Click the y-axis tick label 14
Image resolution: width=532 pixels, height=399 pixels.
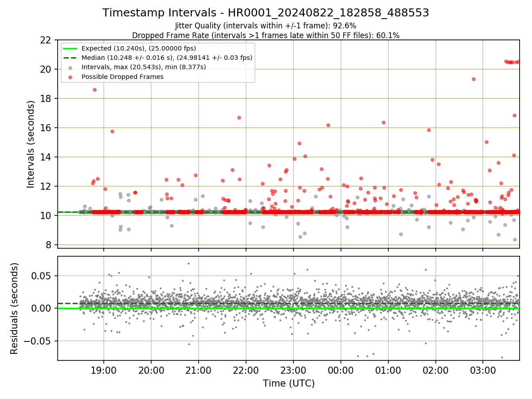46,157
